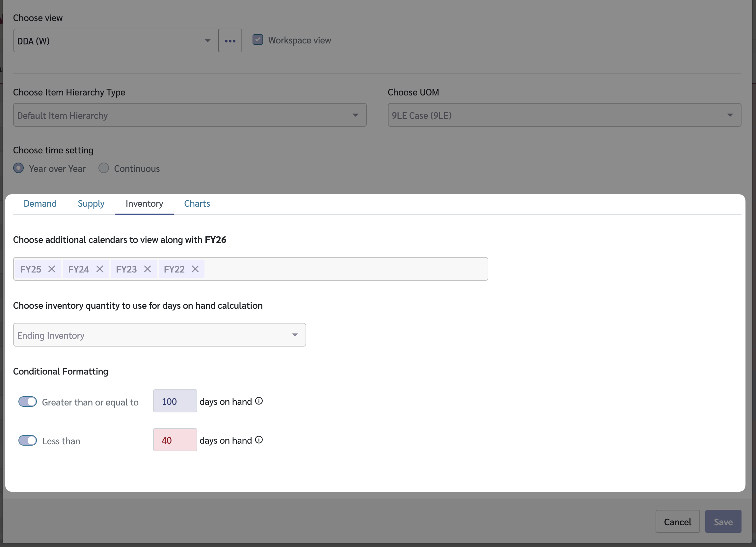
Task: Disable the Greater than or equal to toggle
Action: coord(28,402)
